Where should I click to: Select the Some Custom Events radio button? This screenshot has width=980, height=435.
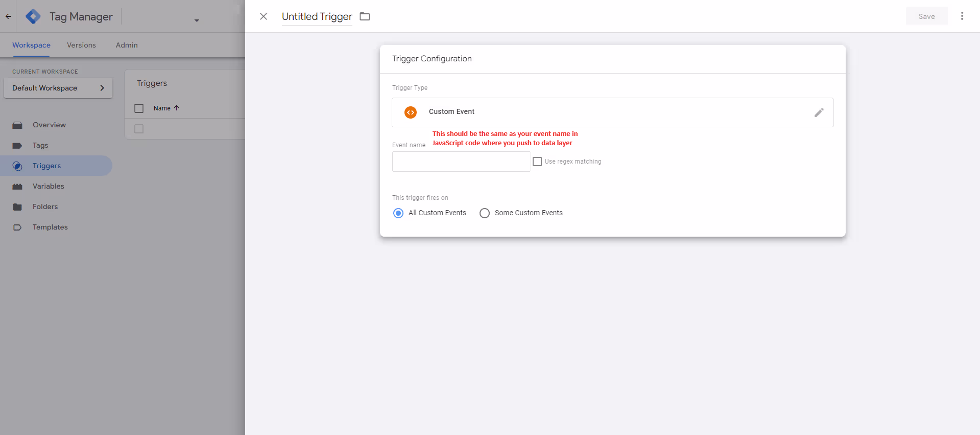tap(485, 213)
